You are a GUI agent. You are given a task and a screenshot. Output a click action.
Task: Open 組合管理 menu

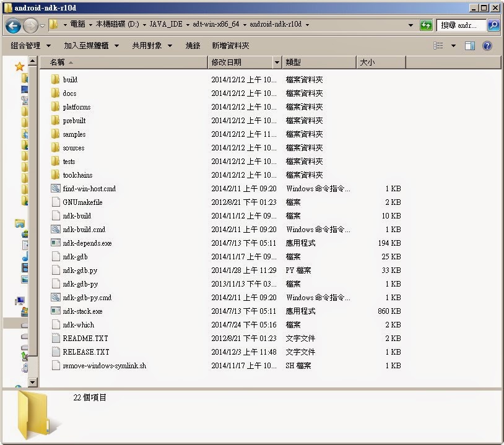[30, 46]
